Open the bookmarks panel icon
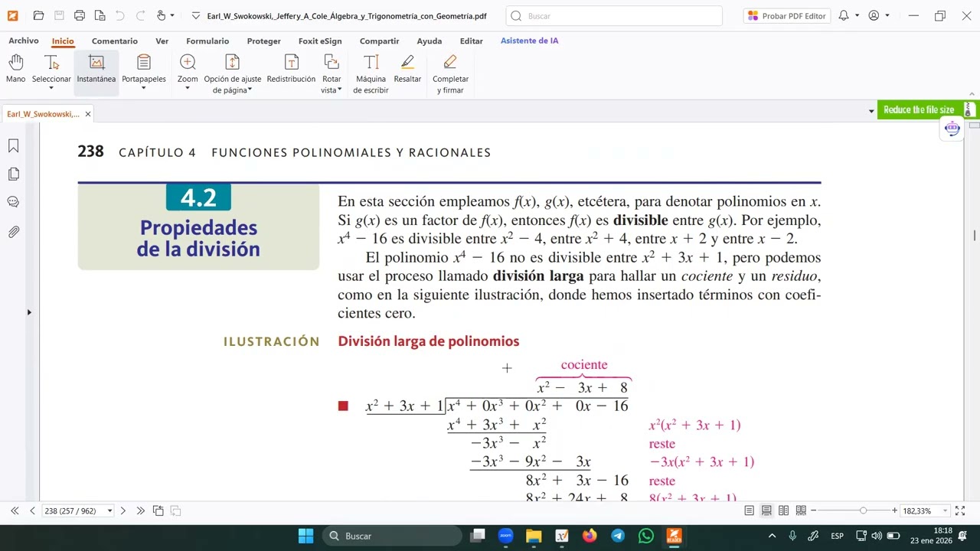 pos(13,145)
